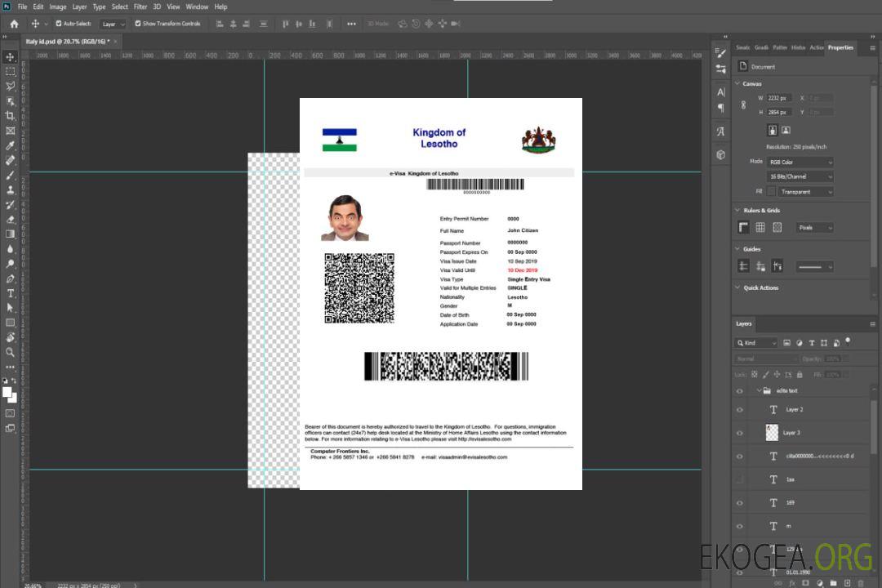Select the Type tool in toolbox
The width and height of the screenshot is (882, 588).
10,293
